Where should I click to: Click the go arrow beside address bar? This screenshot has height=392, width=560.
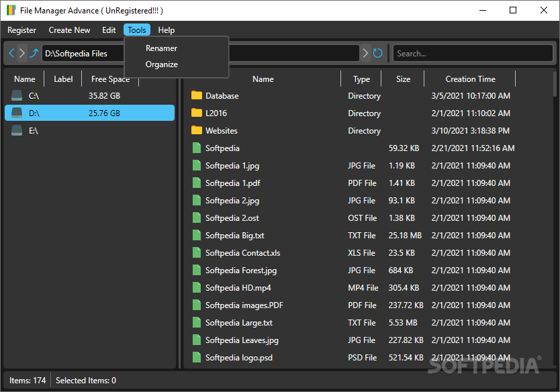click(x=365, y=53)
